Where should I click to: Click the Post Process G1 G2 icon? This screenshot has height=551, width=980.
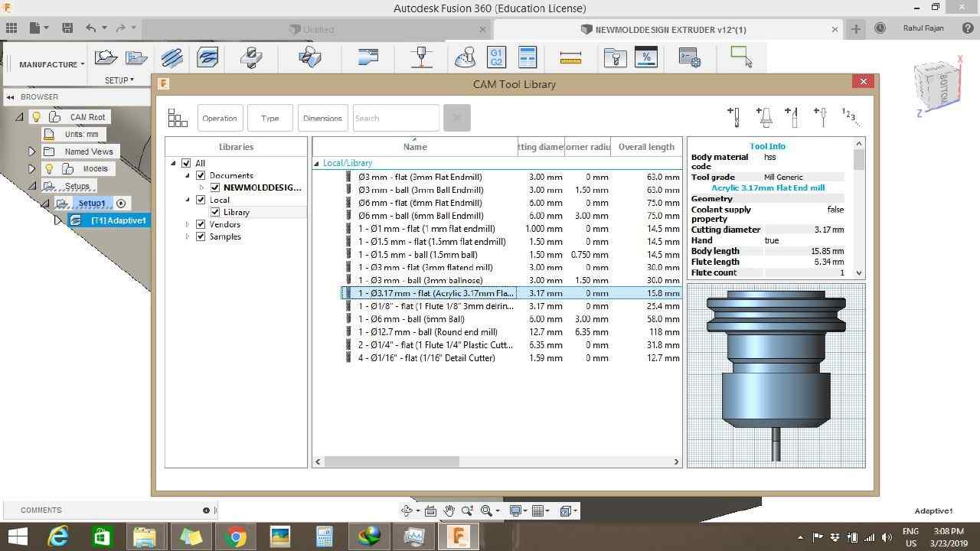click(x=495, y=57)
